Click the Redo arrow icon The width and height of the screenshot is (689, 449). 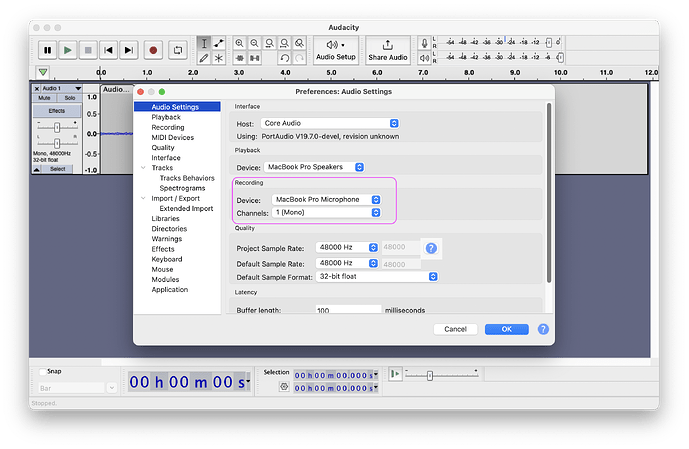click(x=300, y=58)
